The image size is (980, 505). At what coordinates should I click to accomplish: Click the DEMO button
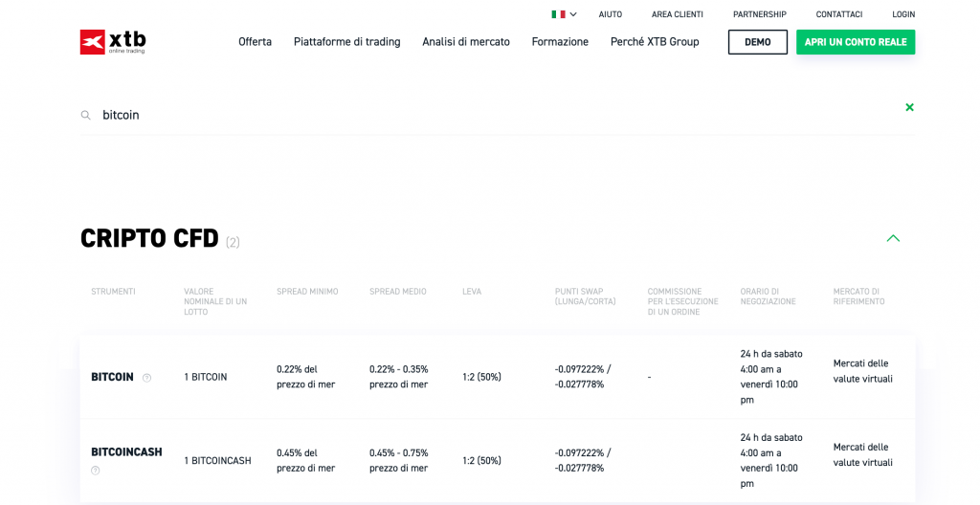pyautogui.click(x=758, y=42)
